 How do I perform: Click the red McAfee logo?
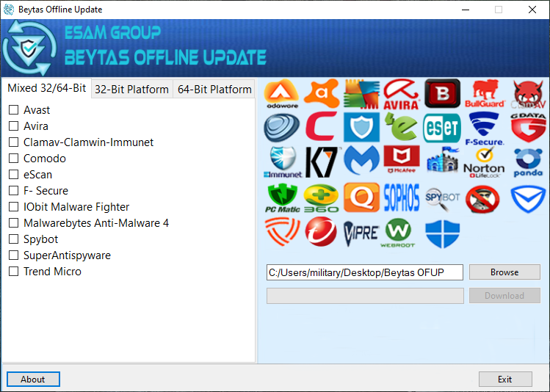[402, 159]
